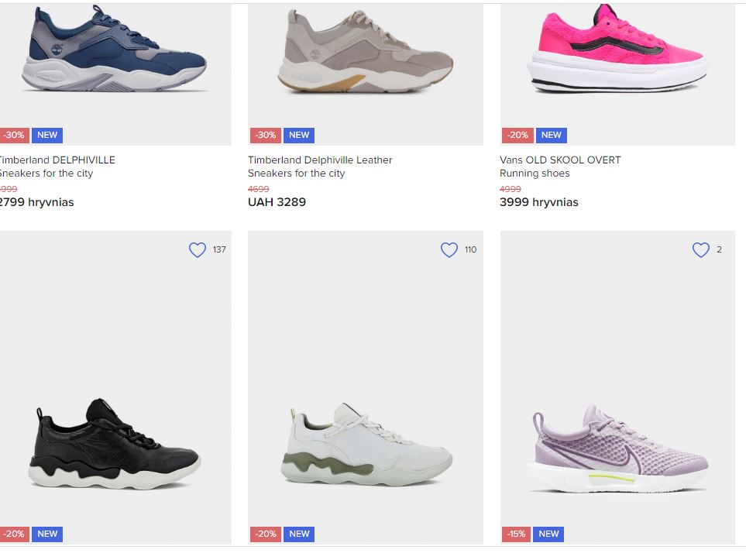Open the Vans OLD SKOOL OVERT link

(x=560, y=160)
